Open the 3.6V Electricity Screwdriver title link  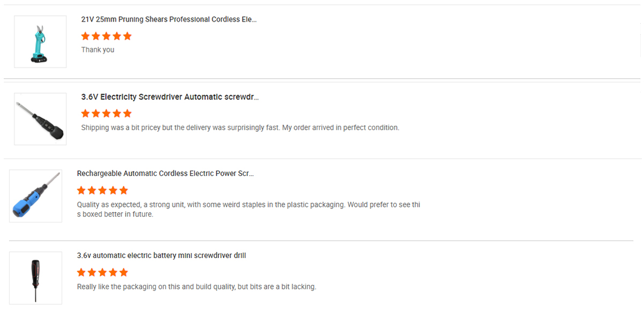[170, 97]
